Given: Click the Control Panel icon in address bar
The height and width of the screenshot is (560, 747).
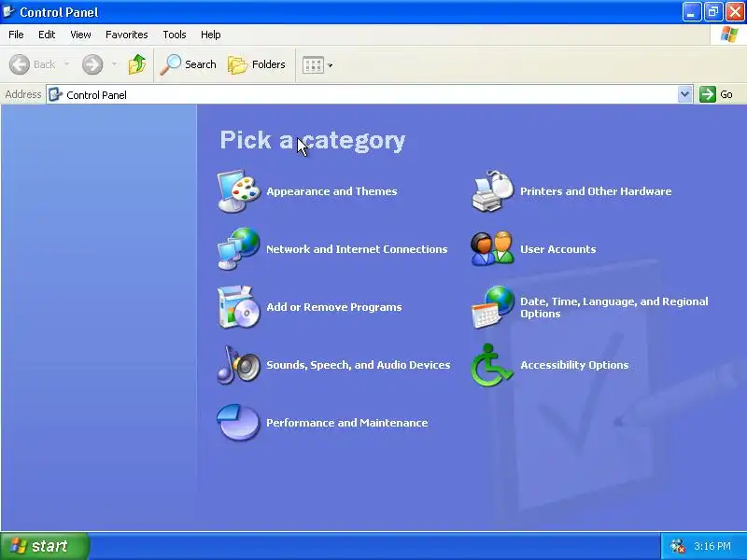Looking at the screenshot, I should pos(56,94).
